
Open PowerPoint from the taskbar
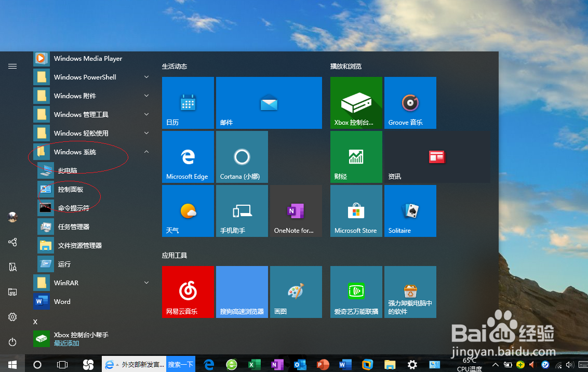(323, 364)
